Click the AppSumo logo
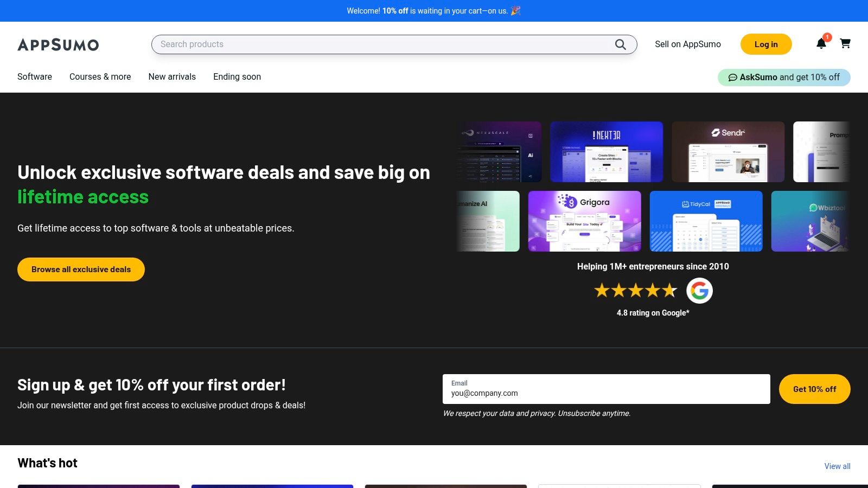The height and width of the screenshot is (488, 868). coord(58,44)
